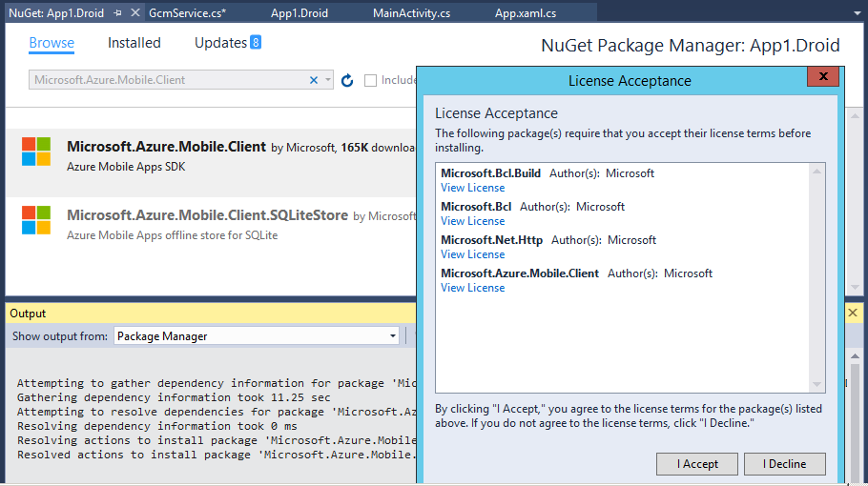
Task: Switch to the Browse tab
Action: pyautogui.click(x=52, y=43)
